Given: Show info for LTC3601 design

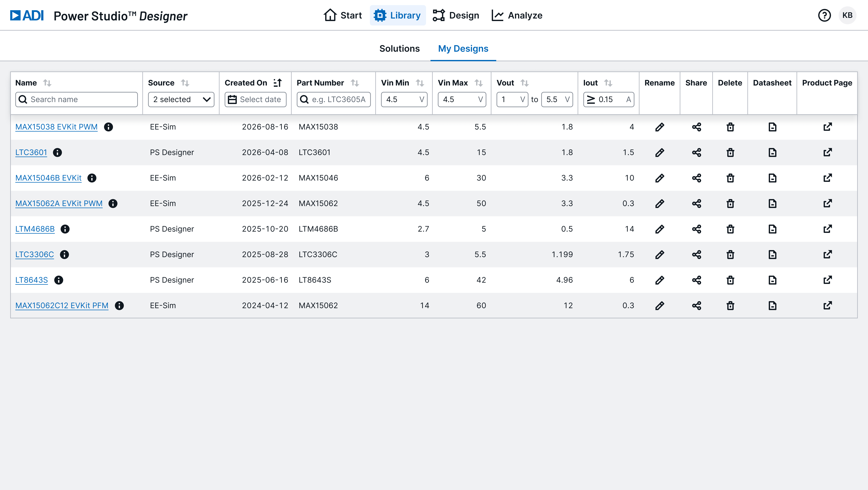Looking at the screenshot, I should pyautogui.click(x=58, y=152).
